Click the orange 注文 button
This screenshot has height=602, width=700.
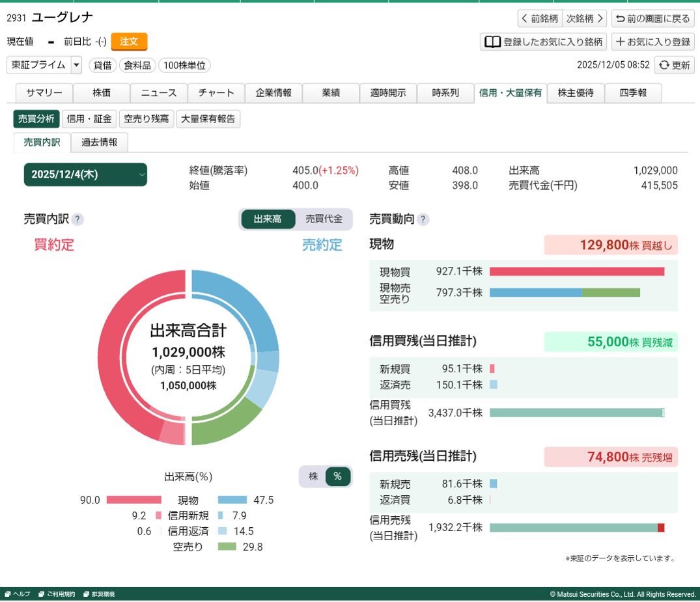click(129, 42)
